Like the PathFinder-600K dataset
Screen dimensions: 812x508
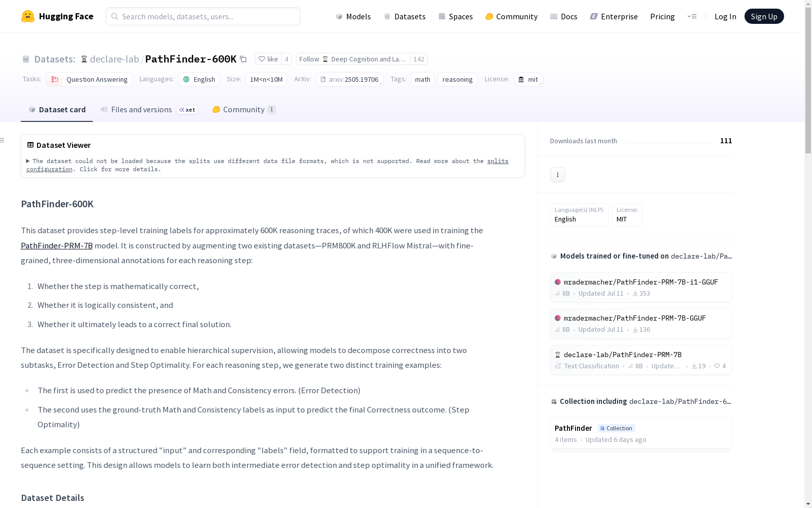268,59
